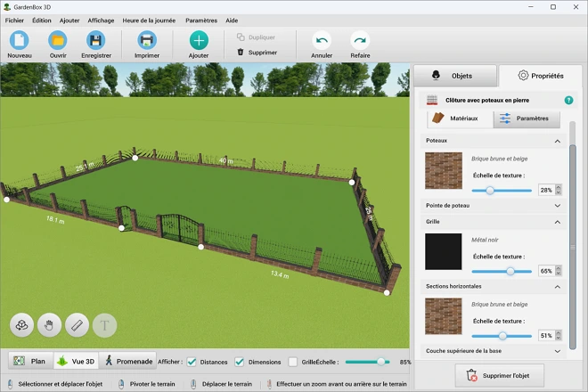588x392 pixels.
Task: Open a project with the Ouvrir icon
Action: click(58, 40)
